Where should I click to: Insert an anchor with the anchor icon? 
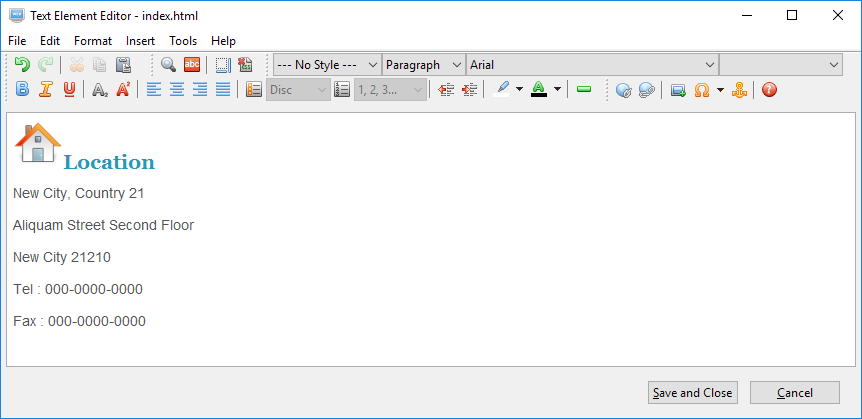(x=739, y=90)
